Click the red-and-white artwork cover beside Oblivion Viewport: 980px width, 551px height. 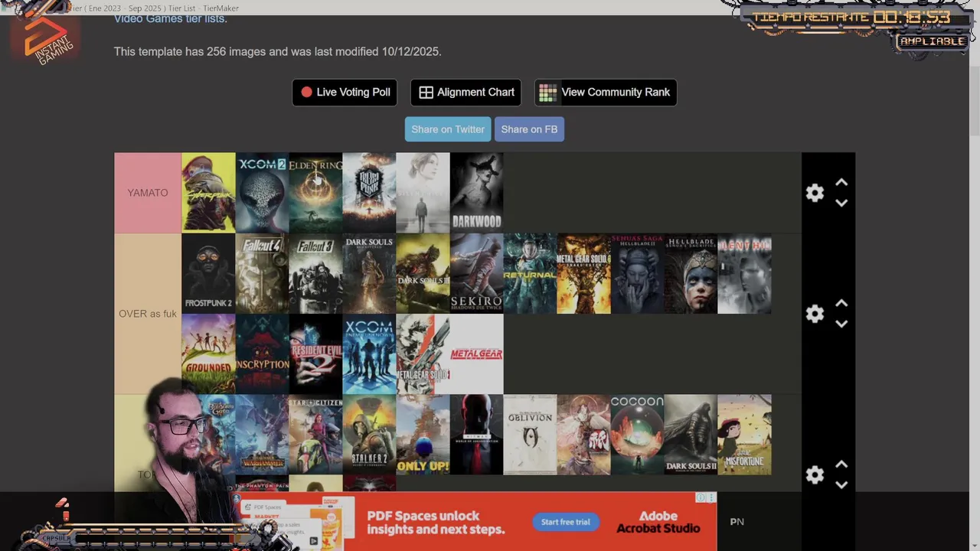583,434
